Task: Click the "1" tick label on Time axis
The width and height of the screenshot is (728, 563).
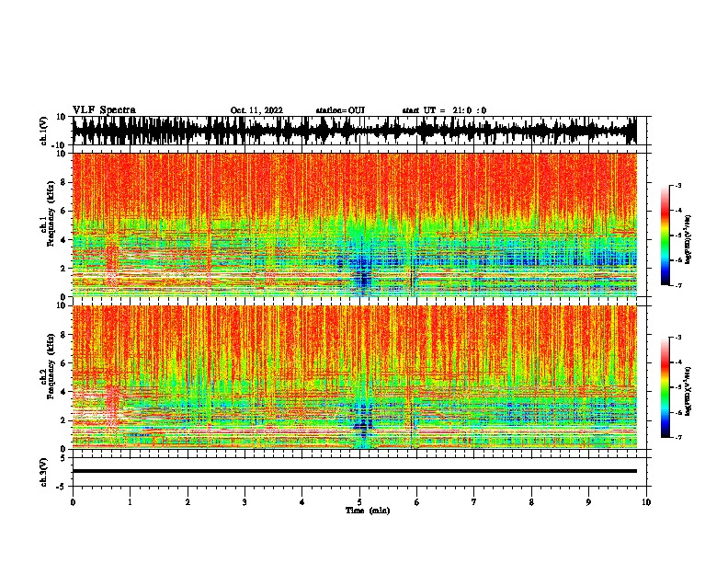Action: 130,502
